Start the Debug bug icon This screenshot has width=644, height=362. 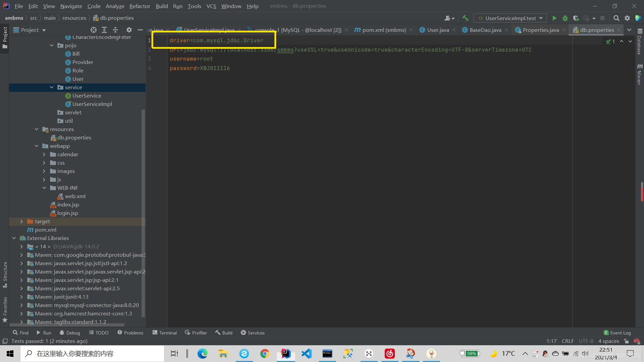tap(565, 18)
